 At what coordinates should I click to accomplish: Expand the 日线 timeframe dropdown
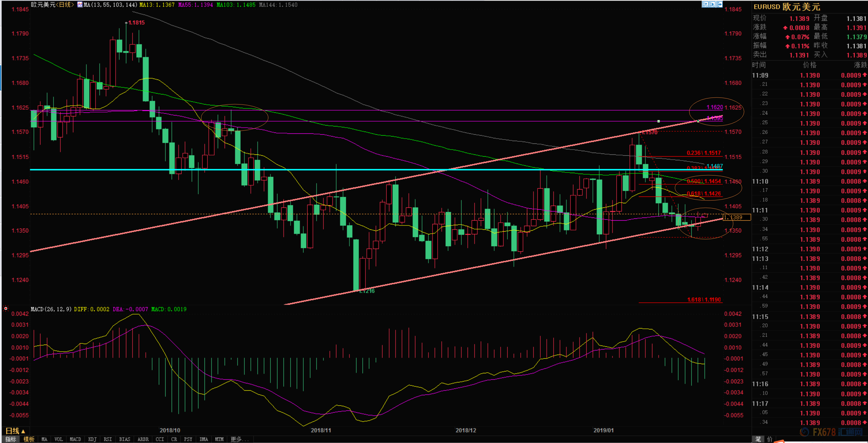(x=15, y=431)
